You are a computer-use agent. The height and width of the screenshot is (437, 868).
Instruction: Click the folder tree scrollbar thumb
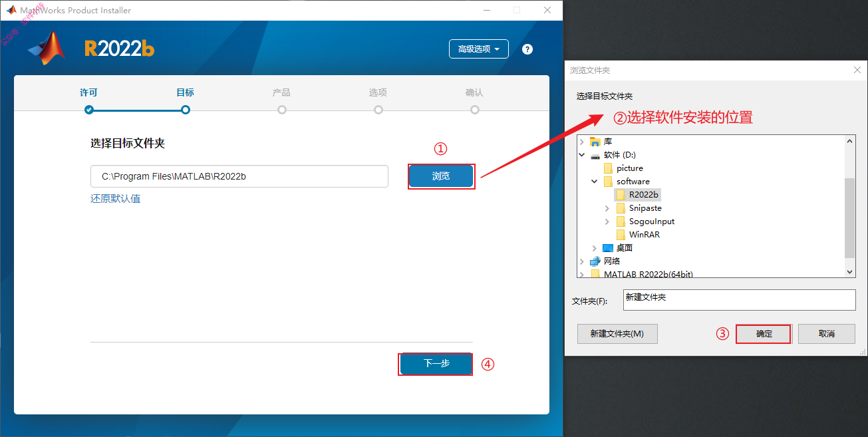point(850,218)
